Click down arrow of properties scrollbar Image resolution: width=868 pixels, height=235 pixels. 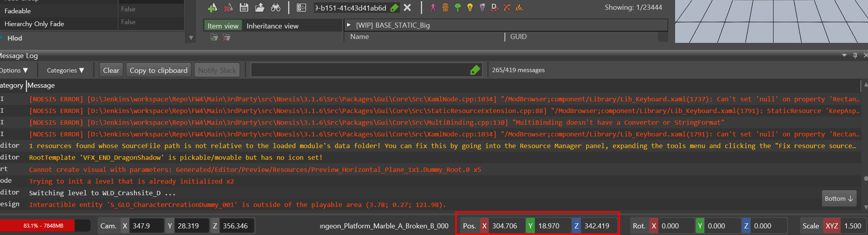191,38
